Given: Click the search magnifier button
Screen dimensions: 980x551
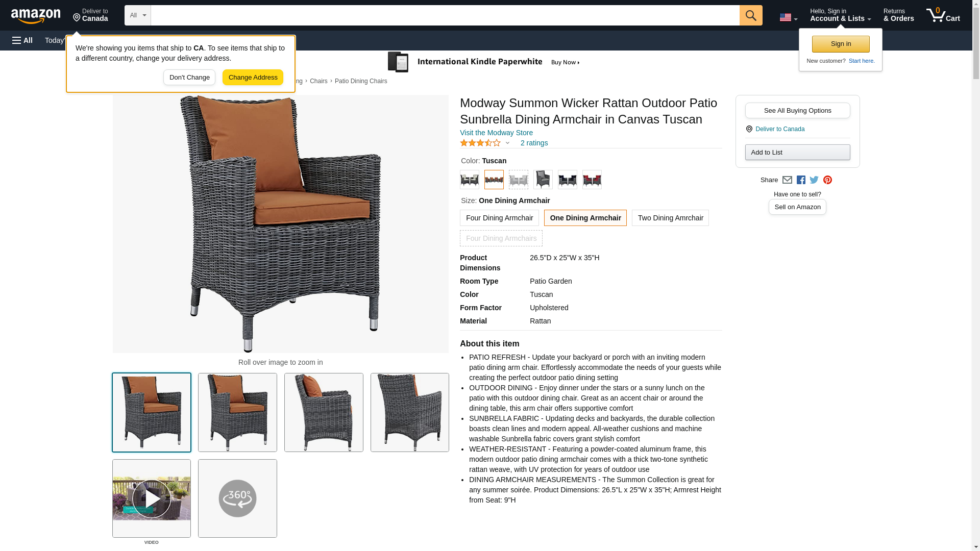Looking at the screenshot, I should pos(750,15).
